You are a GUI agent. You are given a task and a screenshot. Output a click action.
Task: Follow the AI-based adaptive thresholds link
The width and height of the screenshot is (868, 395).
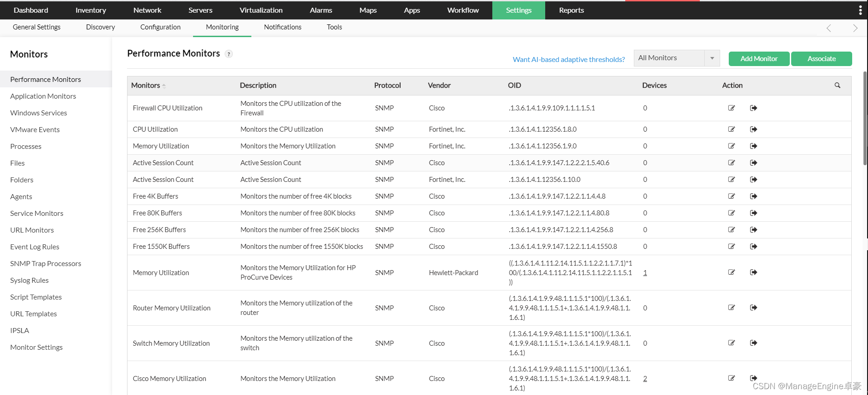click(569, 59)
